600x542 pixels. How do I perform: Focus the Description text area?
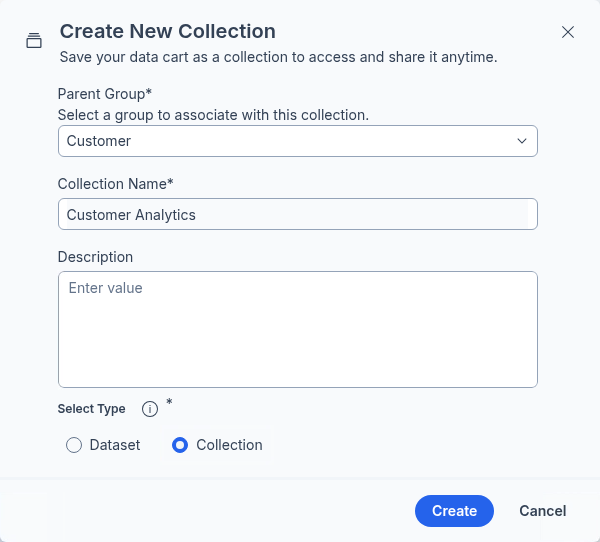[x=297, y=329]
